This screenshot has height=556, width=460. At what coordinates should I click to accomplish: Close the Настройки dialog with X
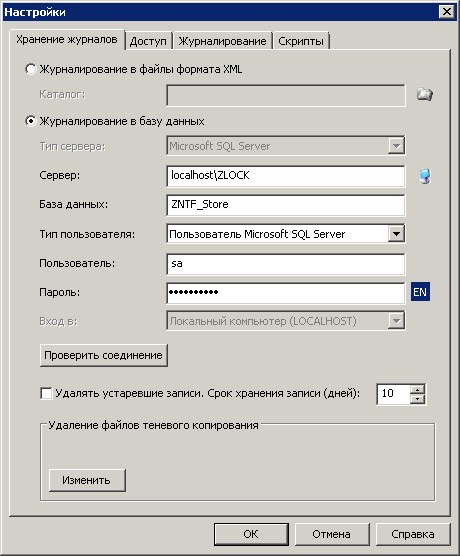point(447,12)
